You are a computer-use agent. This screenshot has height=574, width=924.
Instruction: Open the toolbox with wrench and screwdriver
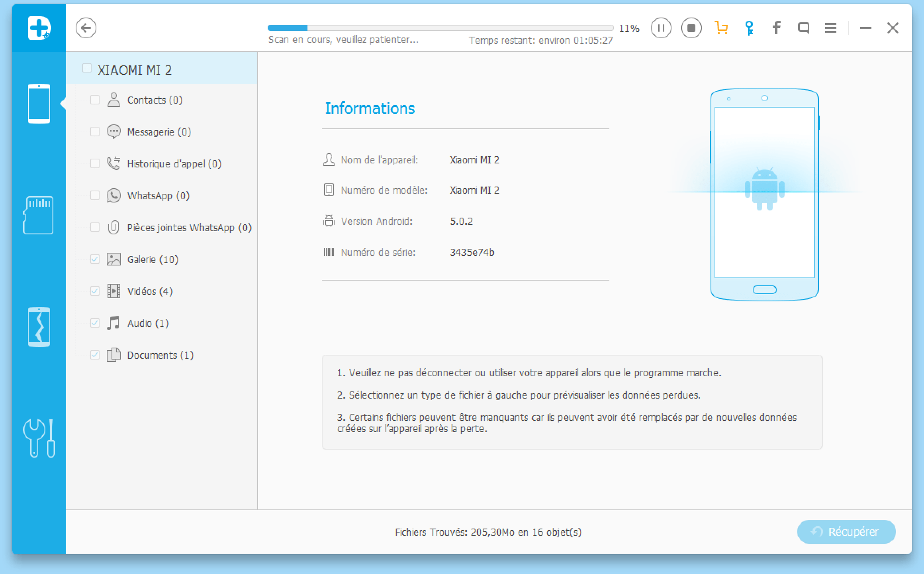[39, 438]
